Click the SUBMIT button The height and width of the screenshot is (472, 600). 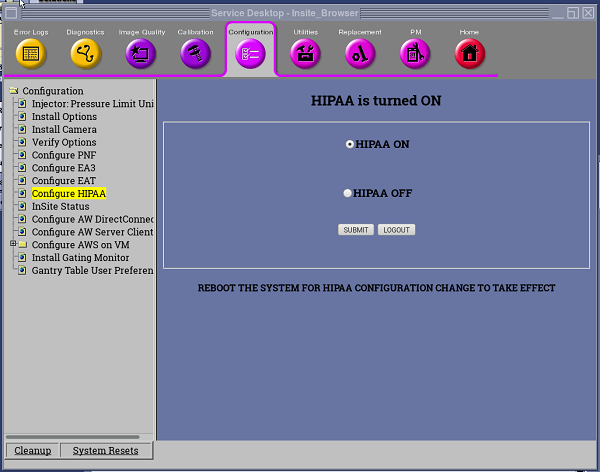(356, 230)
